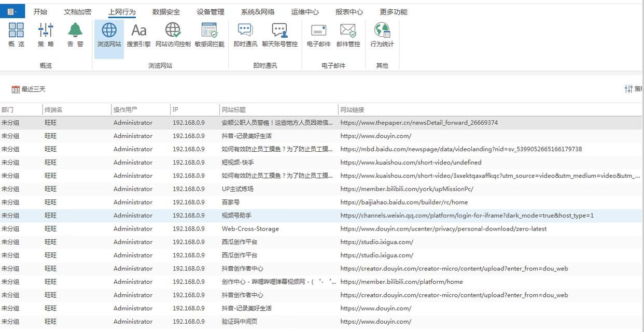Sort by the 网站链接 column header
The width and height of the screenshot is (644, 332).
[x=490, y=110]
